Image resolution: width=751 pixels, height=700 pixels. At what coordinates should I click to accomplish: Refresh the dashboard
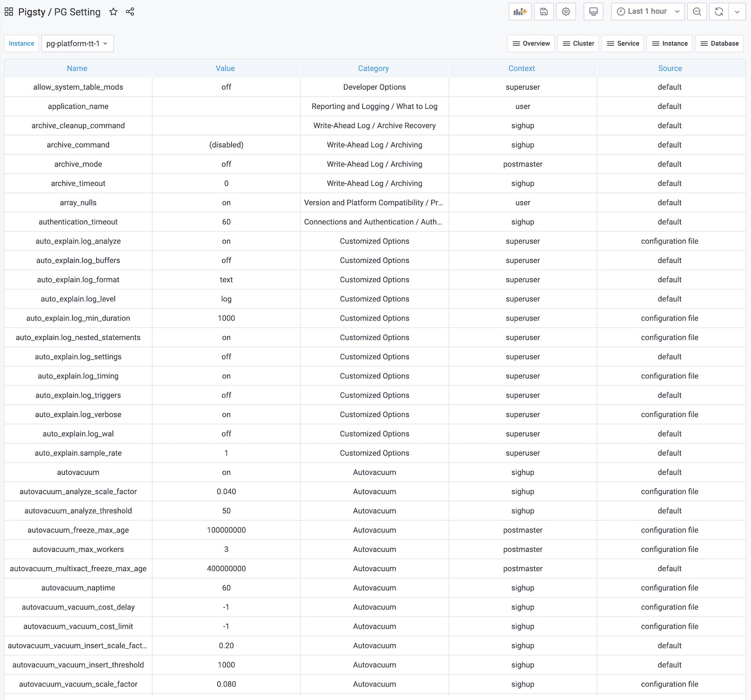tap(719, 12)
